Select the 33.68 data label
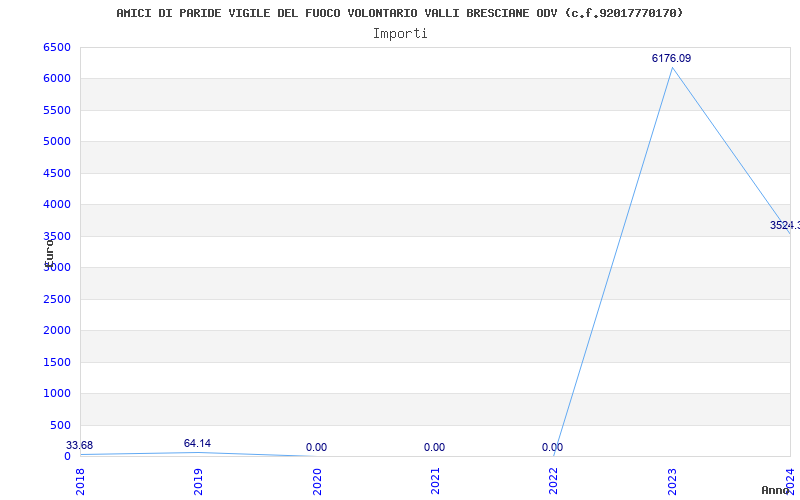This screenshot has width=800, height=500. [80, 445]
